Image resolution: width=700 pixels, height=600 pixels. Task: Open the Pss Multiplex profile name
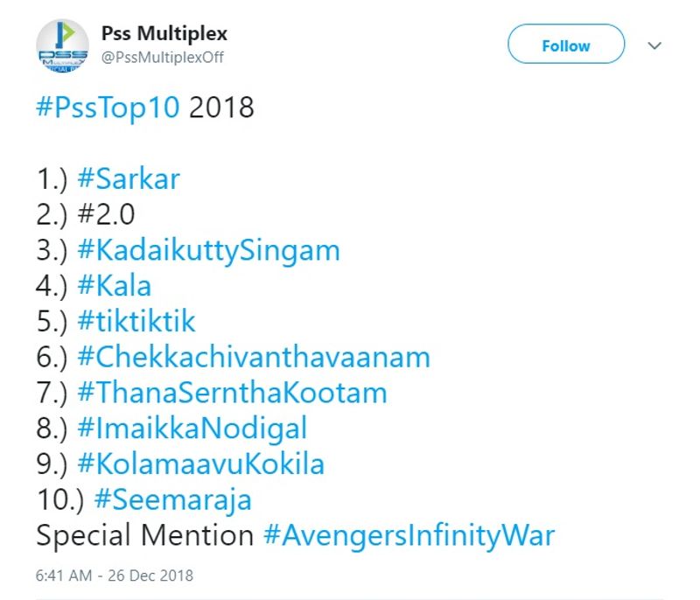tap(164, 34)
